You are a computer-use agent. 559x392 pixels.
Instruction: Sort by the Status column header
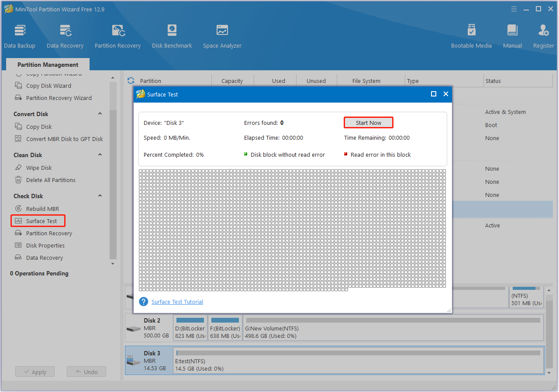(493, 81)
